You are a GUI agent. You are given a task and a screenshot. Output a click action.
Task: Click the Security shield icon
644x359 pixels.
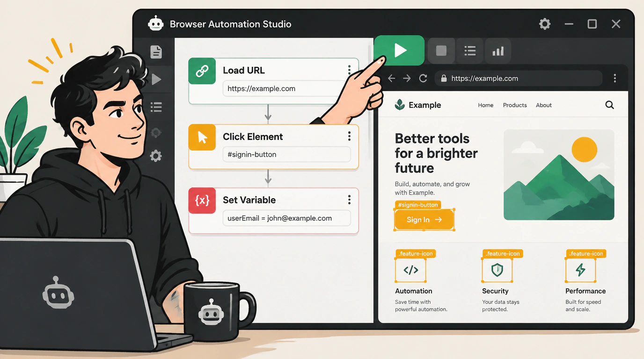pos(497,270)
